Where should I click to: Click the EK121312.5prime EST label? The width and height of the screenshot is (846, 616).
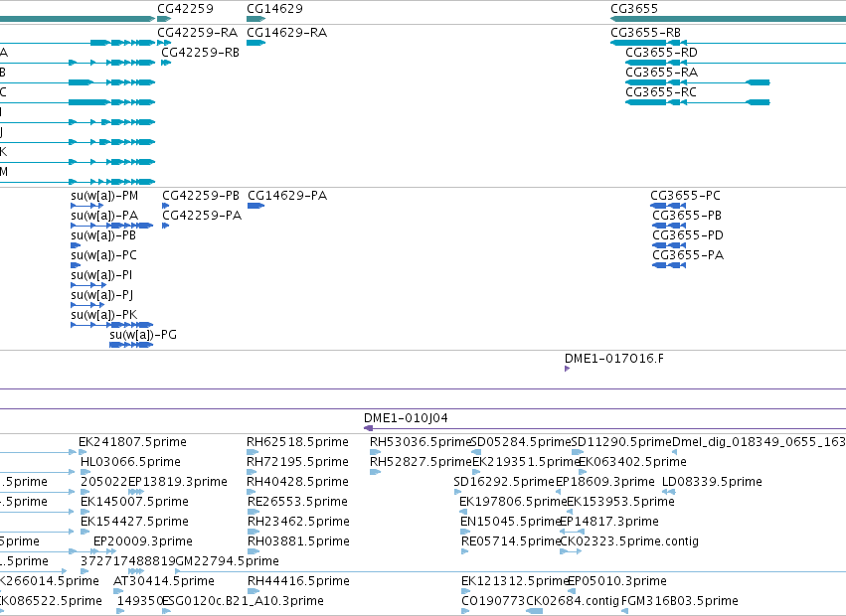515,581
